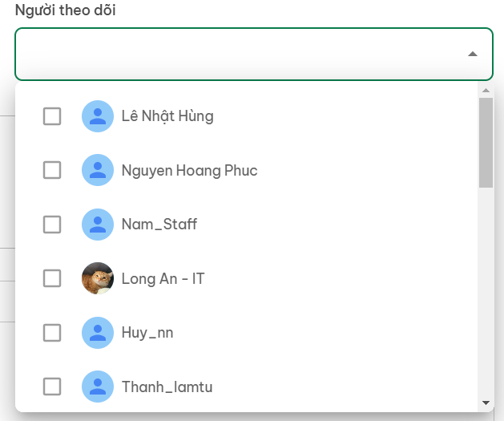The height and width of the screenshot is (421, 504).
Task: Click Nguyen Hoang Phuc's avatar icon
Action: point(98,170)
